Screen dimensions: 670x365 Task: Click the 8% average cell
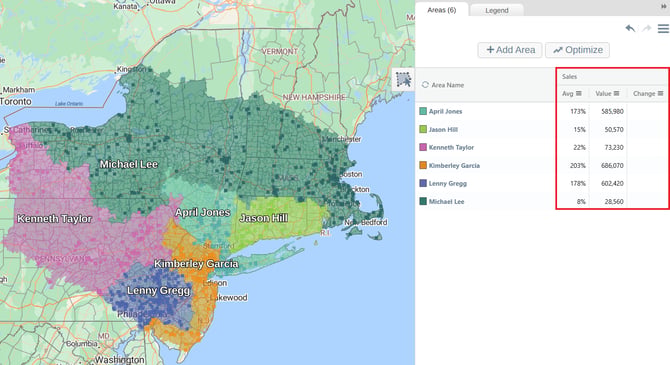[581, 201]
